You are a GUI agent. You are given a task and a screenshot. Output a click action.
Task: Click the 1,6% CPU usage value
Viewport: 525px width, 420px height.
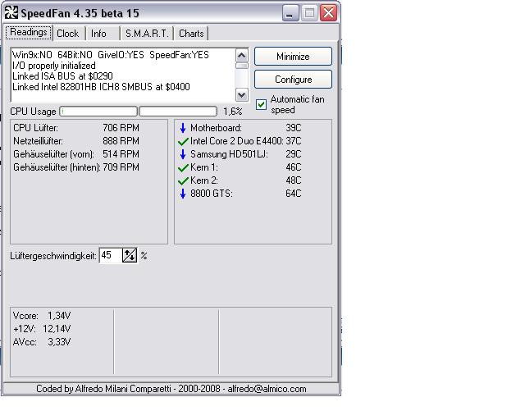233,112
